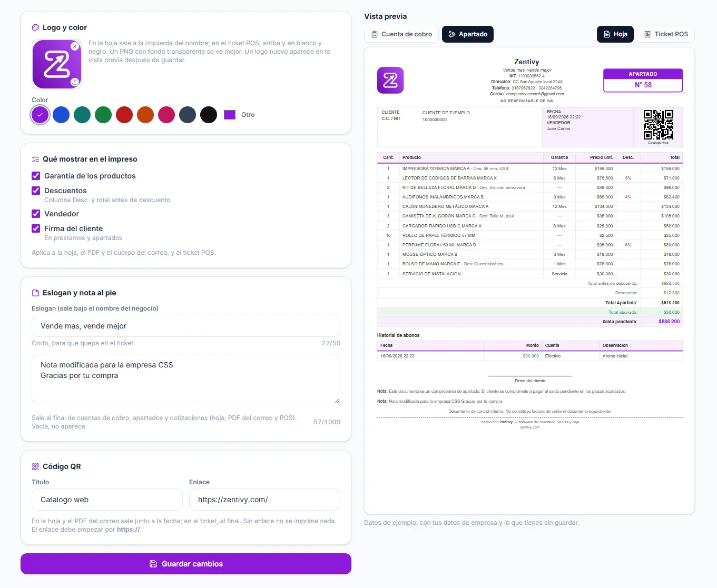Toggle the Descuentos checkbox

(36, 191)
